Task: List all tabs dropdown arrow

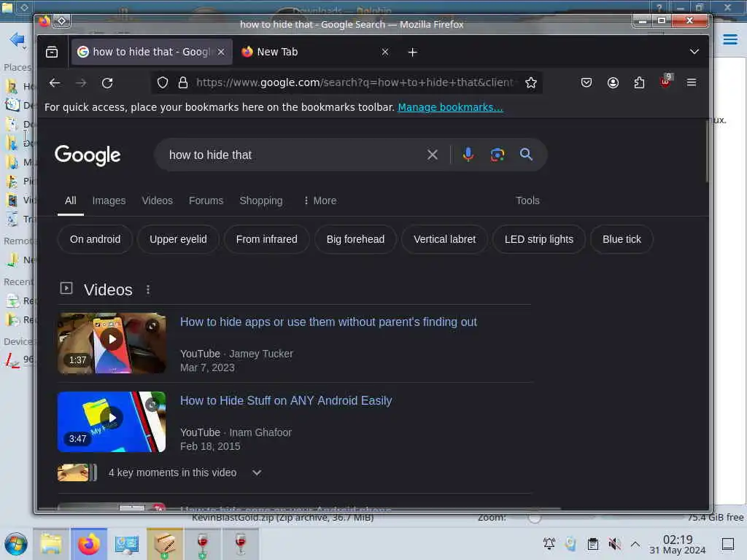Action: pos(694,52)
